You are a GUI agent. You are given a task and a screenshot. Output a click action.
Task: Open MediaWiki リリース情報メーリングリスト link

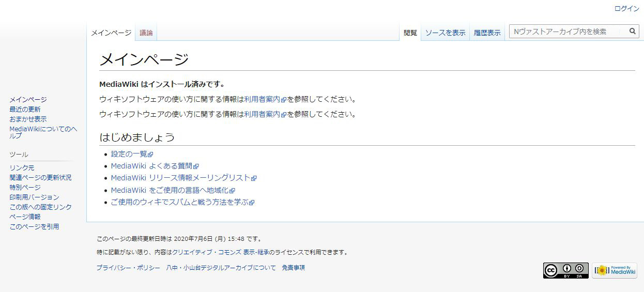click(x=180, y=178)
